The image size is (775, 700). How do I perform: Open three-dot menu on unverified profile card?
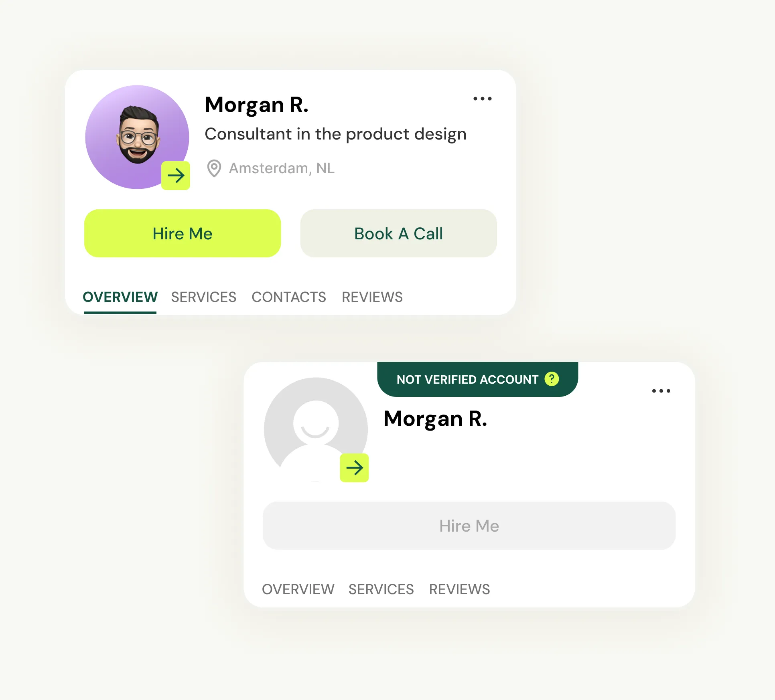coord(661,391)
